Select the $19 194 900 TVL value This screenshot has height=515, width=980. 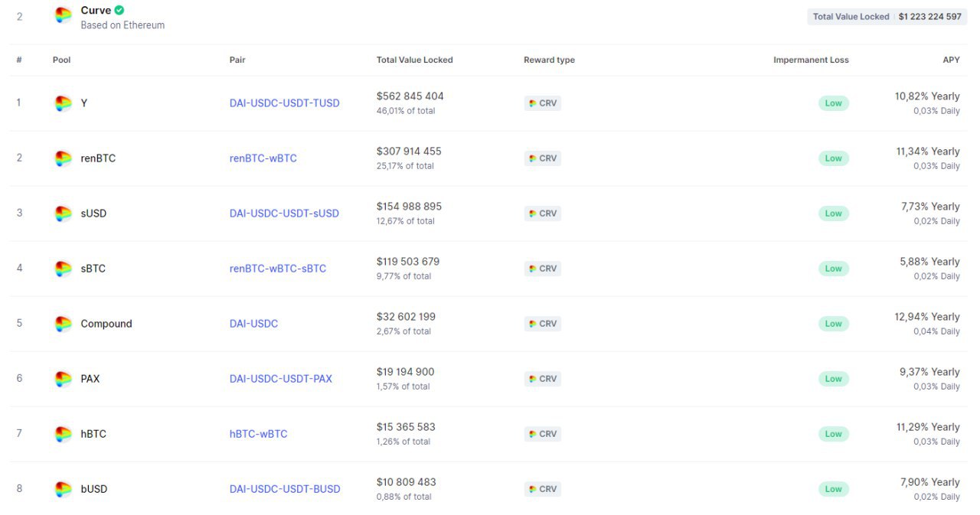(x=406, y=372)
